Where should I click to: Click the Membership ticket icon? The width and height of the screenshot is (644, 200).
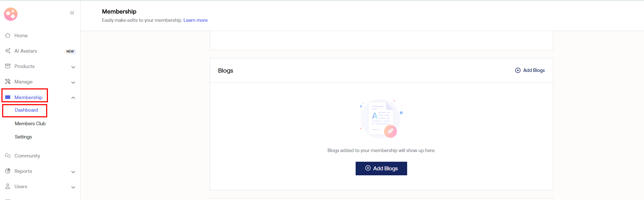pyautogui.click(x=8, y=97)
